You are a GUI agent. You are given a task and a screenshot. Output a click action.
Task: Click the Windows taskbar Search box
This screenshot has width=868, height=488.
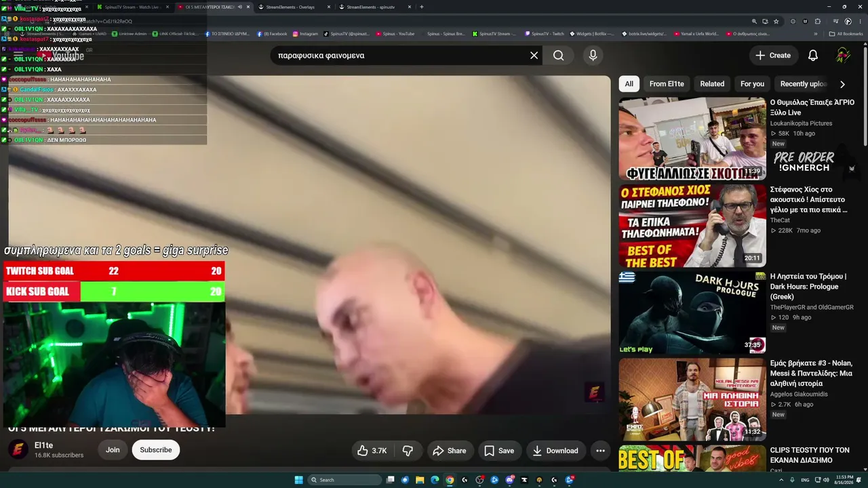pyautogui.click(x=345, y=480)
